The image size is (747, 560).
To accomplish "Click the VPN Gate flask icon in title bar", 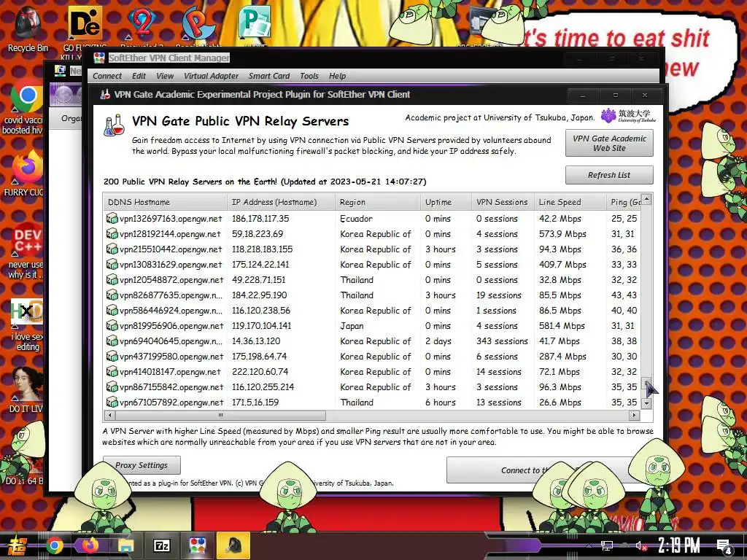I will (105, 94).
